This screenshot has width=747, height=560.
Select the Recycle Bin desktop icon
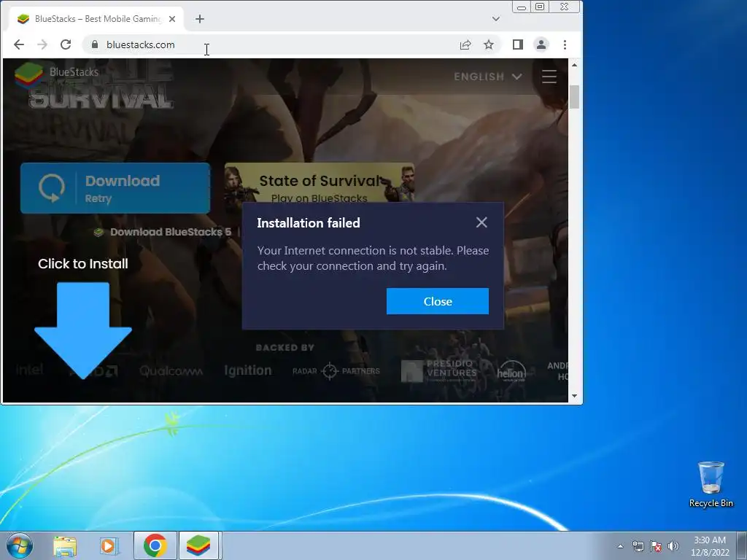pos(711,484)
